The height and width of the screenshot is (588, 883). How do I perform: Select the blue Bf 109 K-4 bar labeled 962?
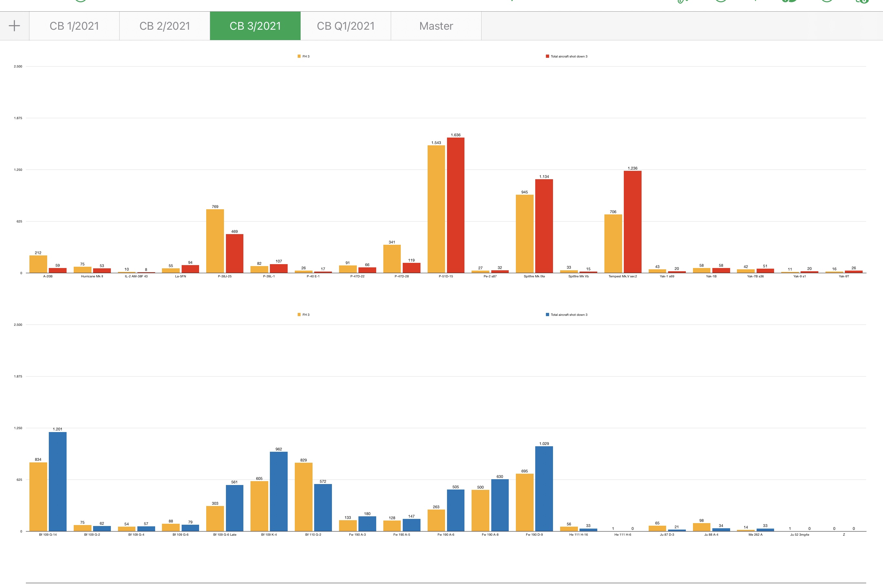(x=279, y=491)
